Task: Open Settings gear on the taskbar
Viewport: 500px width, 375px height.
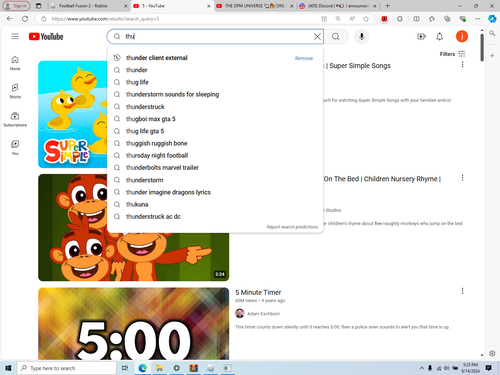Action: (x=177, y=368)
